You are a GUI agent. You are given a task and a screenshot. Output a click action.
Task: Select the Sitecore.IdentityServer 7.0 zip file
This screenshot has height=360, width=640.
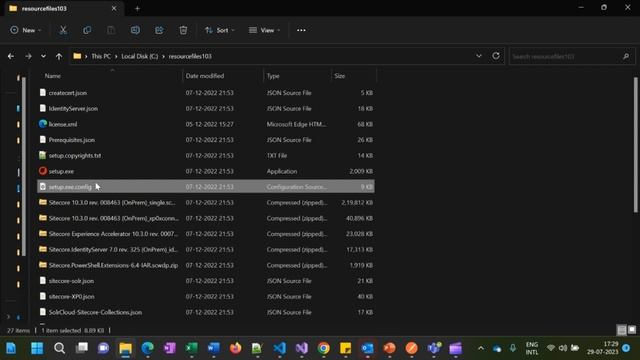click(206, 249)
